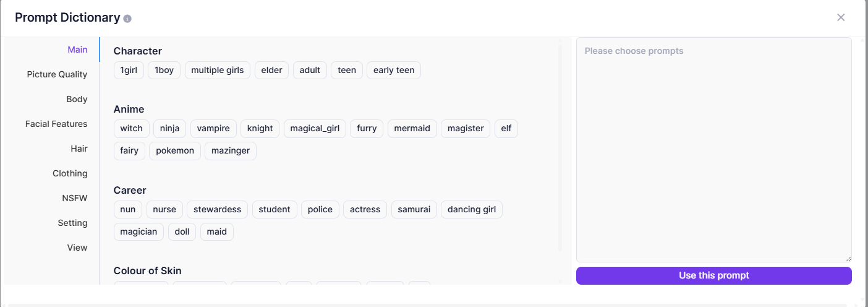Close the Prompt Dictionary dialog
Image resolution: width=868 pixels, height=307 pixels.
click(x=841, y=17)
